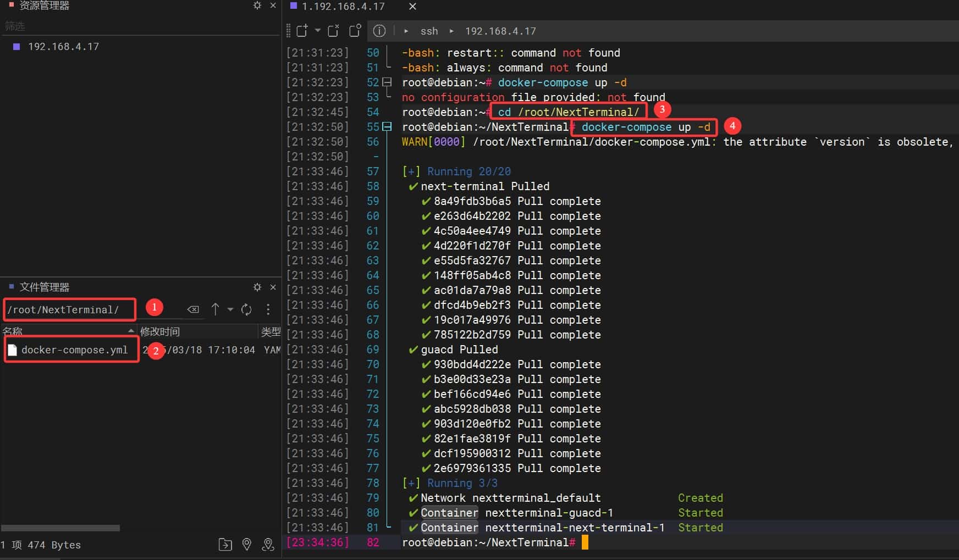Go up one directory in file manager
The height and width of the screenshot is (560, 959).
[215, 309]
